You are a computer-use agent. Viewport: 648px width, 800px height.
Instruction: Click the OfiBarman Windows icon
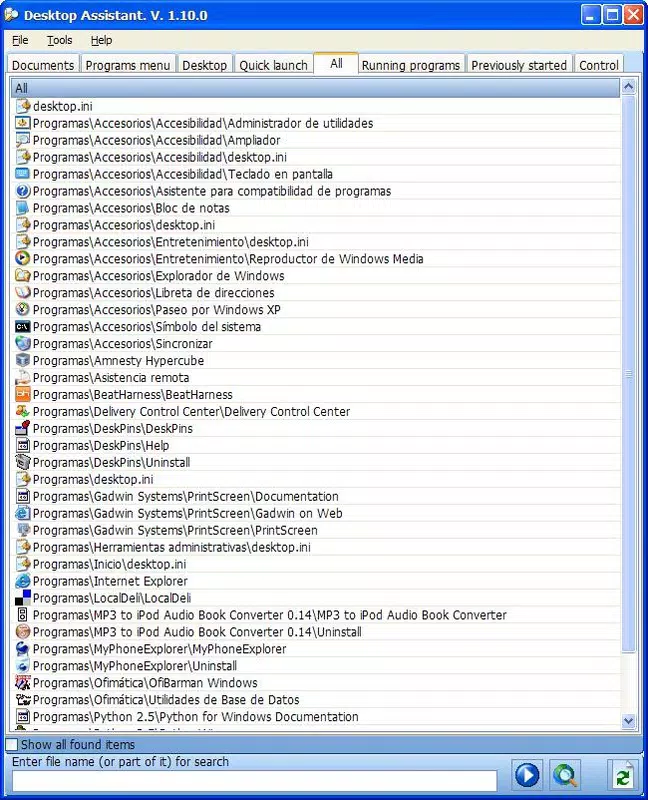[22, 683]
